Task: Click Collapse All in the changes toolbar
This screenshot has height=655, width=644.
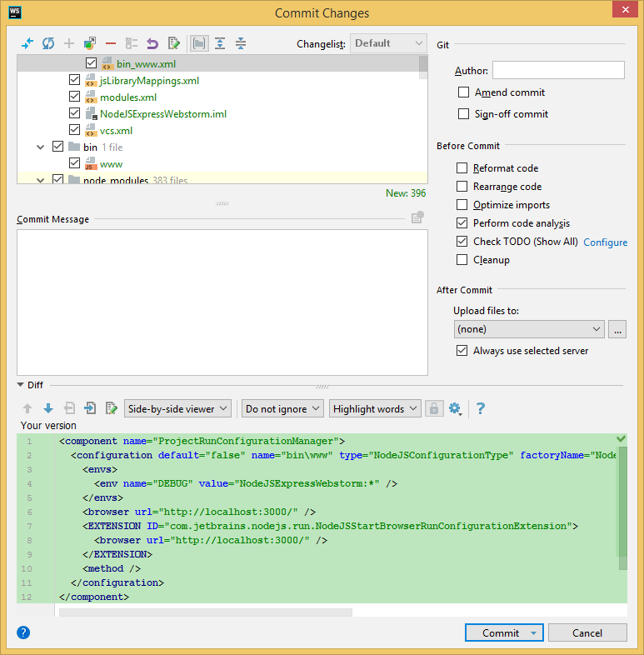Action: pyautogui.click(x=241, y=43)
